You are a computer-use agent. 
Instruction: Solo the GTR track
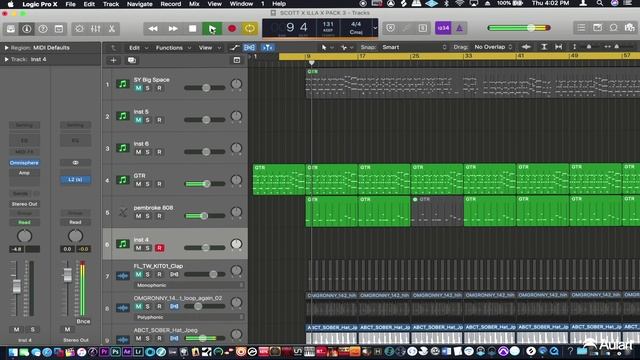[x=148, y=184]
